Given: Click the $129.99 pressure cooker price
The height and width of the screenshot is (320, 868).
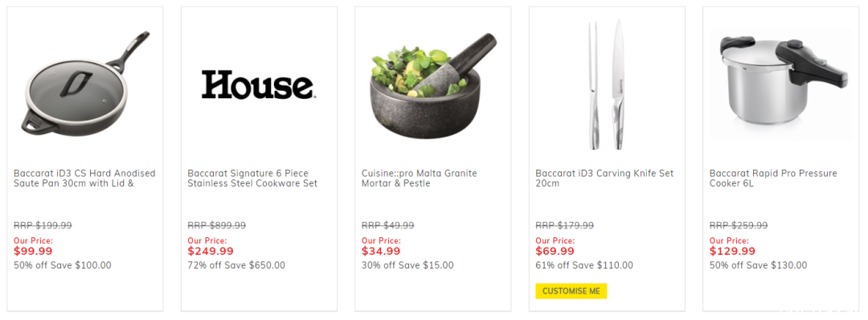Looking at the screenshot, I should (732, 252).
